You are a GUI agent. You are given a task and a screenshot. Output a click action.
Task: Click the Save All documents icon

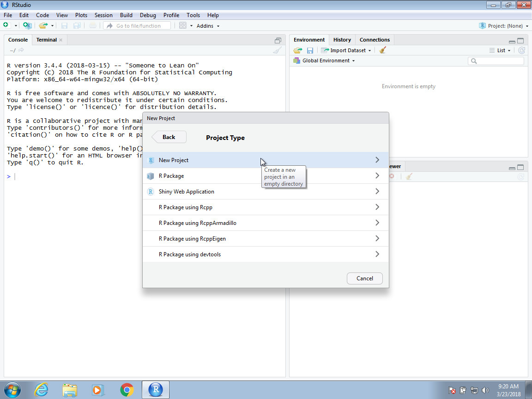pos(77,25)
